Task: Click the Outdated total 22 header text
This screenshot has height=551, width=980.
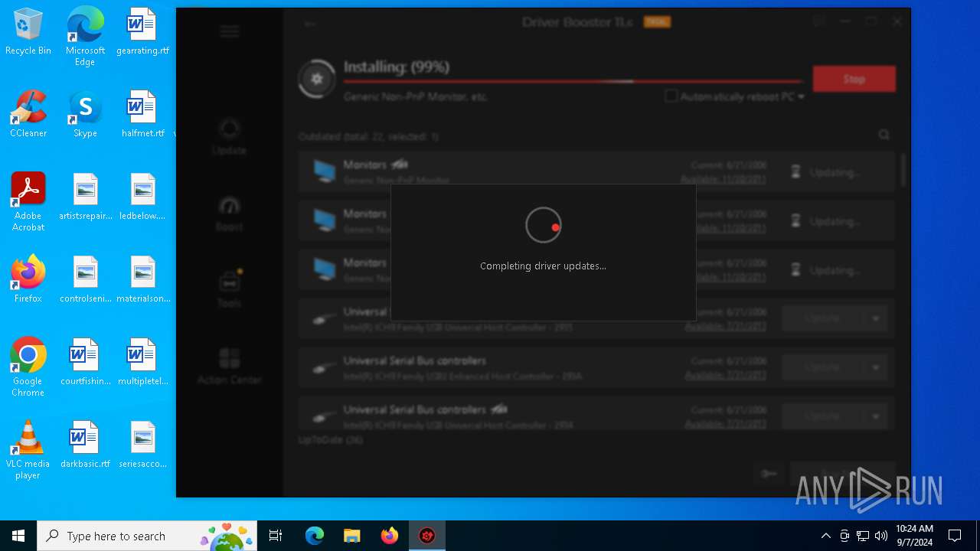Action: tap(368, 136)
